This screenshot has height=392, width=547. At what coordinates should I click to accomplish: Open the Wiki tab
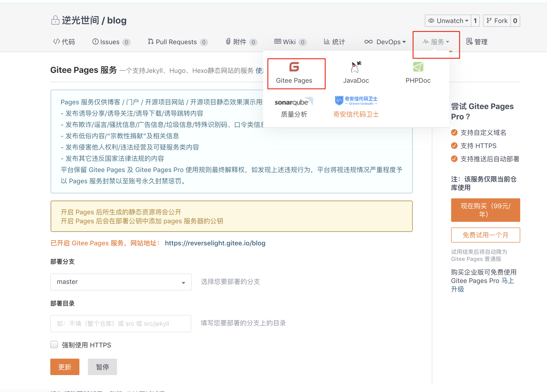coord(290,42)
